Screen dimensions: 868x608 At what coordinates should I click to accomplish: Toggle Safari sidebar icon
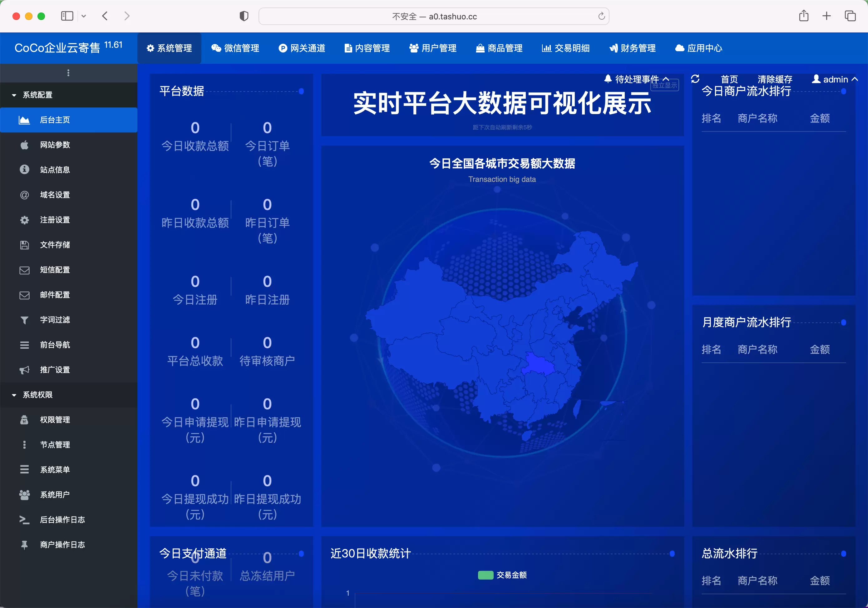point(67,16)
